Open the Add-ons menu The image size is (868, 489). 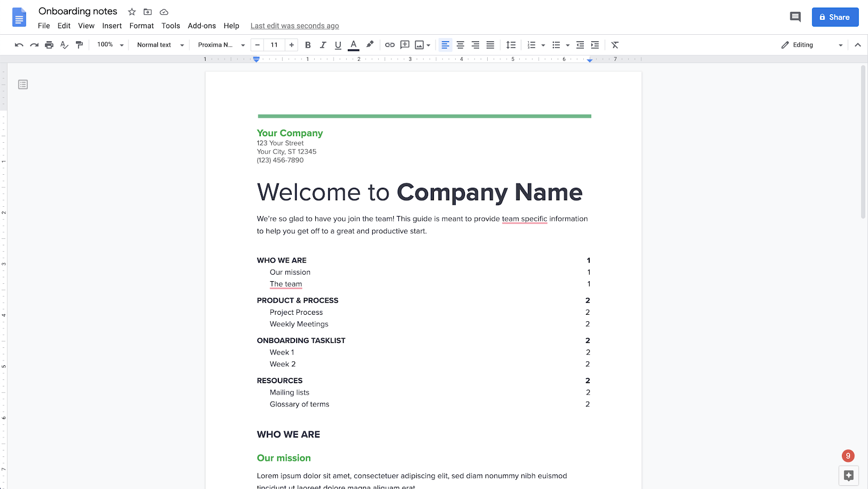(x=201, y=26)
